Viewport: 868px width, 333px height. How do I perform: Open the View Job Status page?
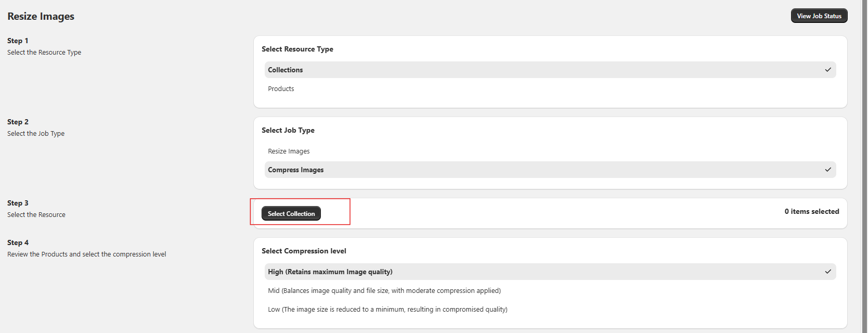pyautogui.click(x=819, y=16)
